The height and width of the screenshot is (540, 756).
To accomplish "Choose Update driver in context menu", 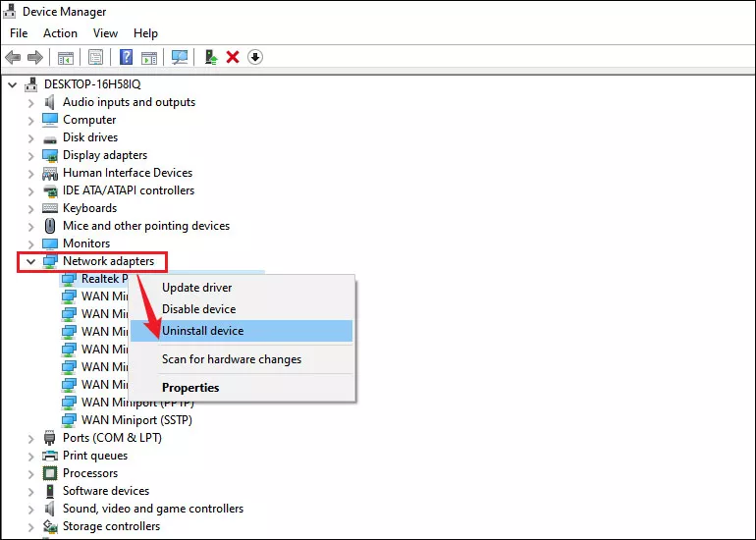I will tap(242, 288).
